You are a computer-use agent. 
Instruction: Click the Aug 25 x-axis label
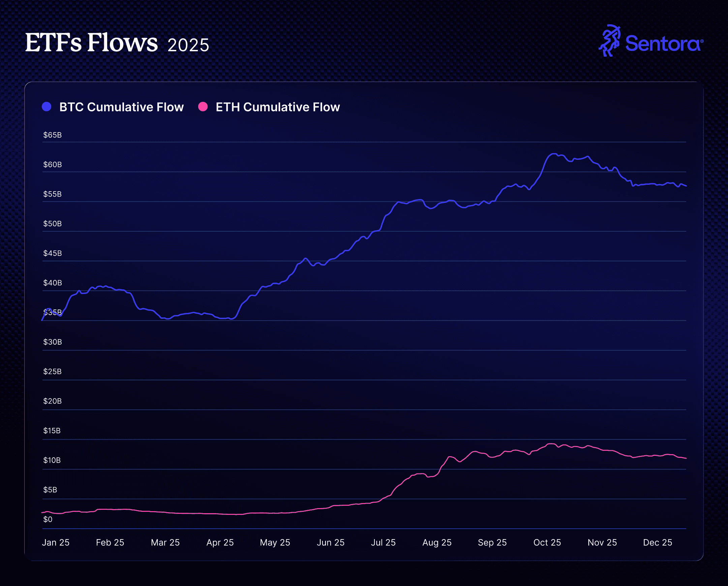(437, 543)
